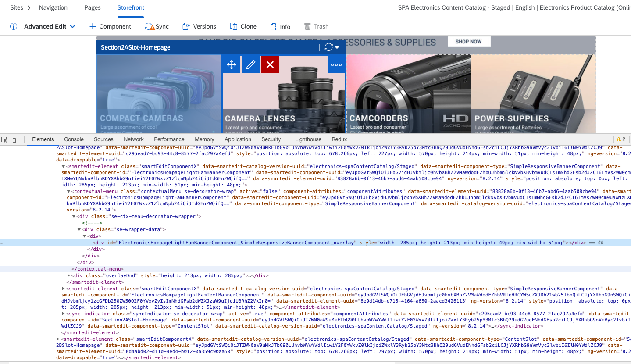Click the Camcorders banner image
631x364 pixels.
pos(409,94)
